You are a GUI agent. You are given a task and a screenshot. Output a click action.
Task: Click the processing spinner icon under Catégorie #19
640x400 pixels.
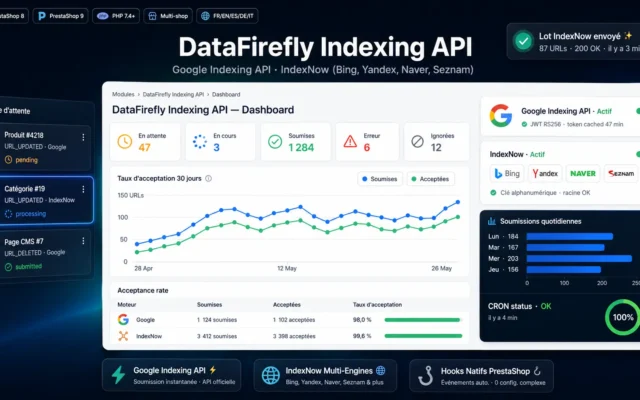click(8, 213)
